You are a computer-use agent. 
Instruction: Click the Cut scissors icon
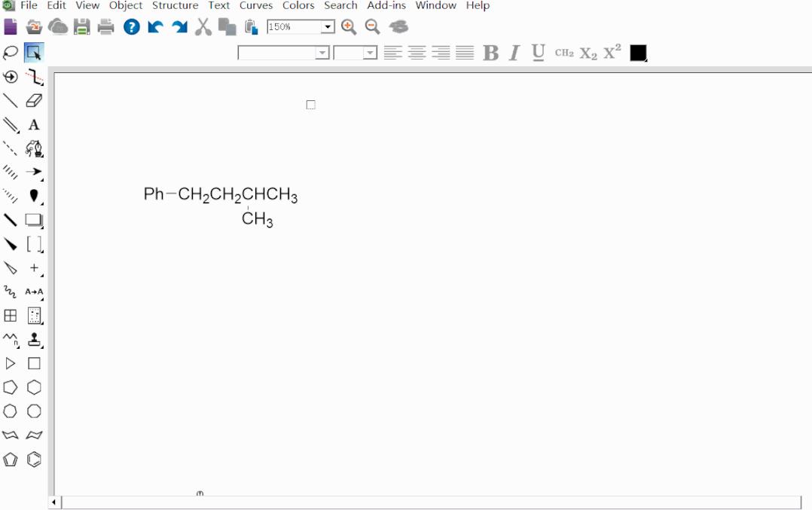tap(202, 26)
